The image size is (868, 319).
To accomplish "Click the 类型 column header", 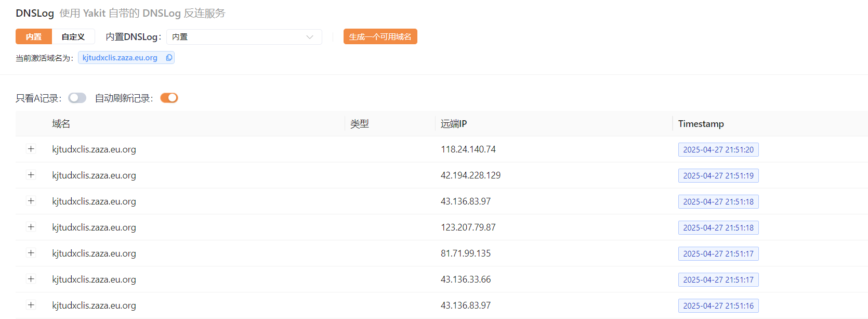I will (360, 124).
